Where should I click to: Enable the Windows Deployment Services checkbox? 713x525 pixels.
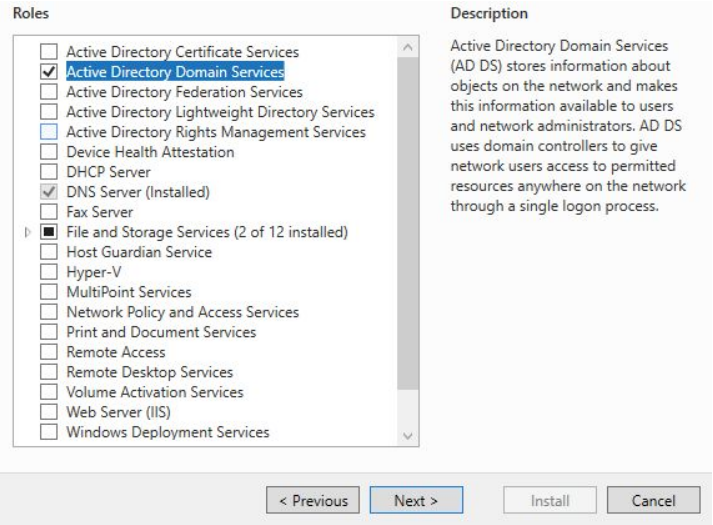click(x=47, y=432)
